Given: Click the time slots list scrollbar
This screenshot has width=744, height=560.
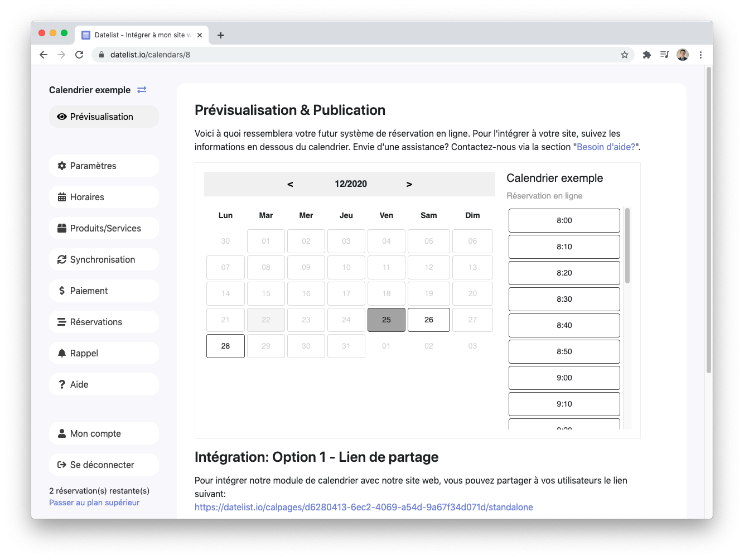Looking at the screenshot, I should pos(627,245).
